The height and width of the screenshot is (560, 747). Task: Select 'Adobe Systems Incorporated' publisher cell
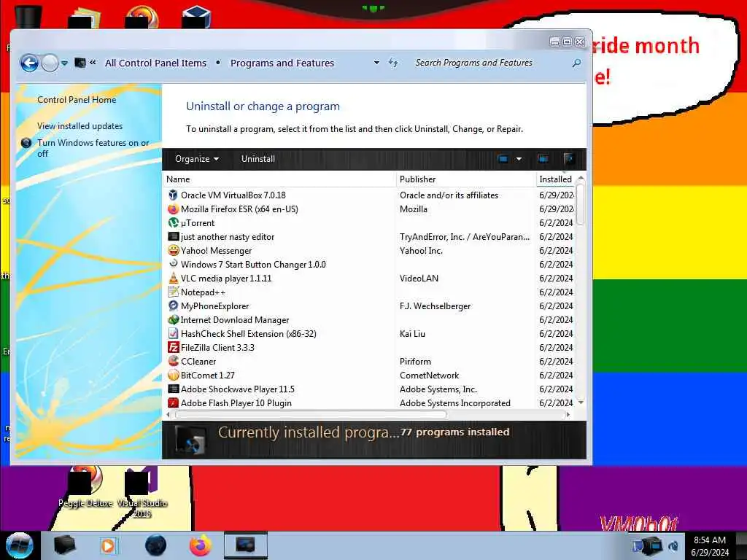click(x=455, y=402)
